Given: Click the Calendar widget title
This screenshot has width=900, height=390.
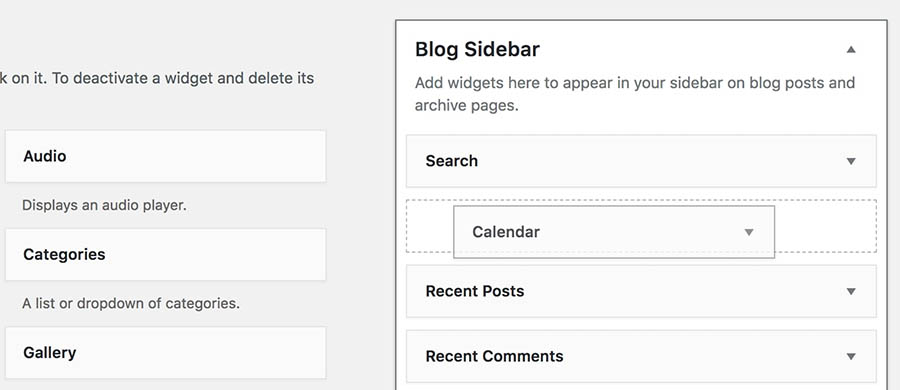Looking at the screenshot, I should (x=506, y=232).
